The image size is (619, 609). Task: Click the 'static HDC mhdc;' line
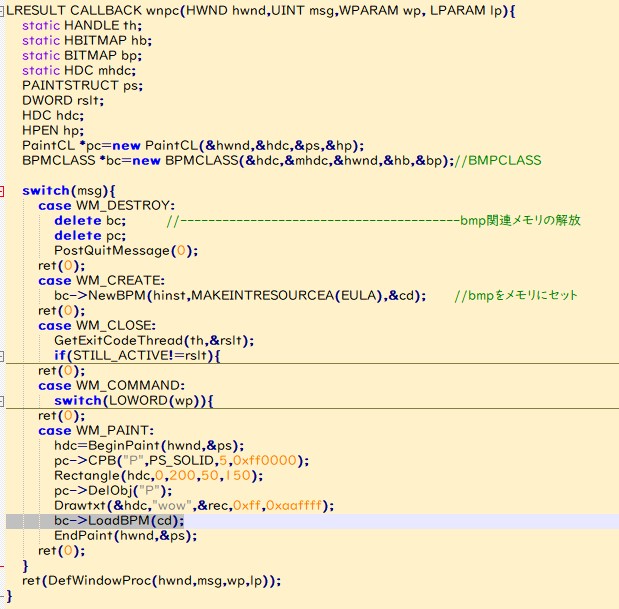click(x=79, y=71)
